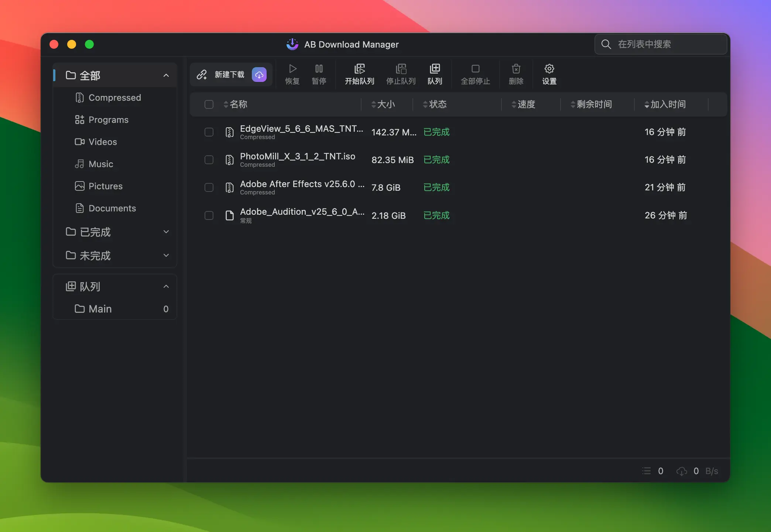Image resolution: width=771 pixels, height=532 pixels.
Task: Click the purple cloud download icon
Action: (x=259, y=75)
